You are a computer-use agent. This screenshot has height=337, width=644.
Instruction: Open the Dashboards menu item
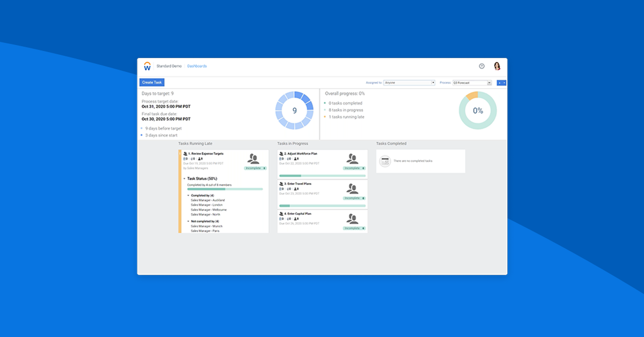(197, 66)
